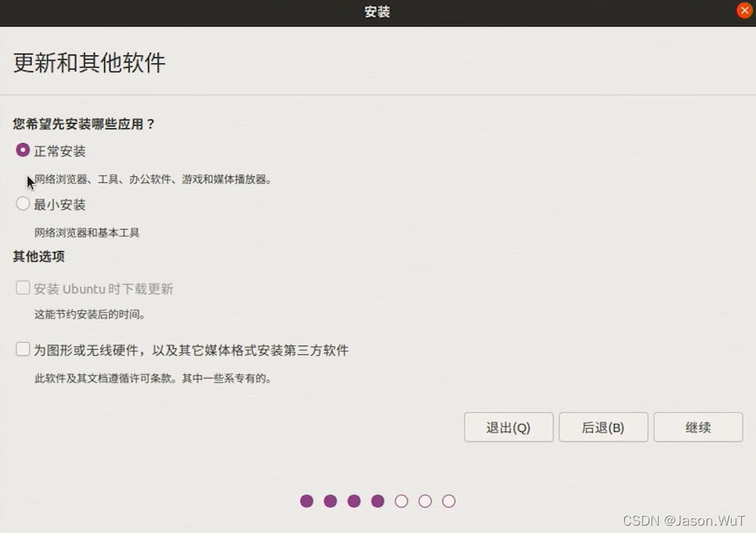
Task: Select the 最小安装 radio button
Action: pyautogui.click(x=23, y=204)
